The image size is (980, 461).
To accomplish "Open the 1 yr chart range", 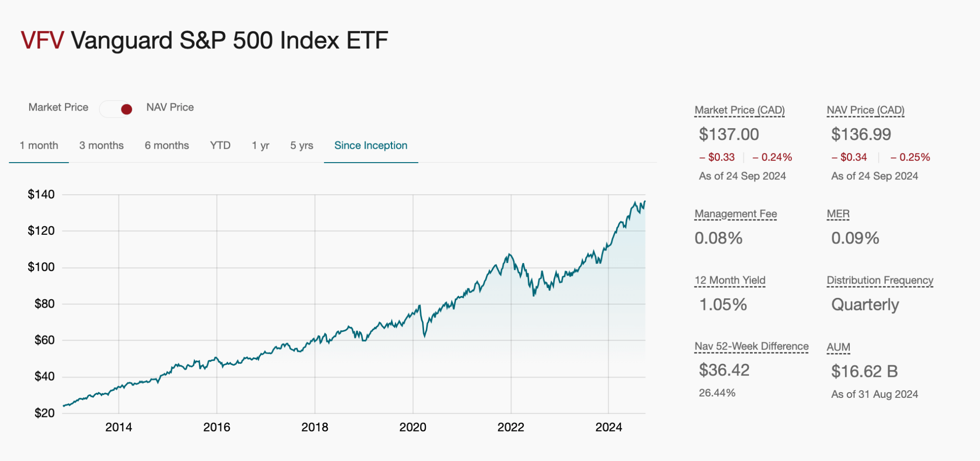I will (x=260, y=145).
